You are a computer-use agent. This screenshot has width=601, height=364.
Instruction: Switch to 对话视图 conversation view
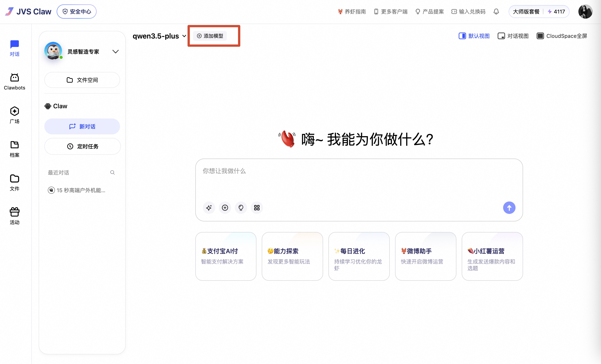coord(513,36)
